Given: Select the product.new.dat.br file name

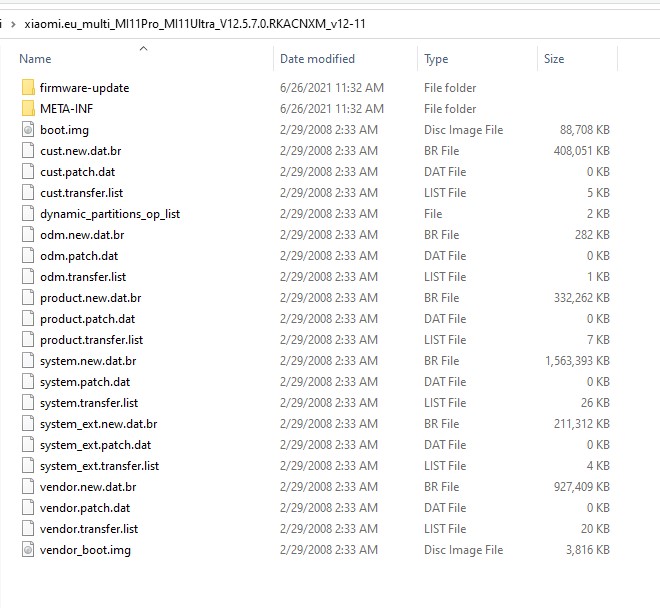Looking at the screenshot, I should (90, 298).
